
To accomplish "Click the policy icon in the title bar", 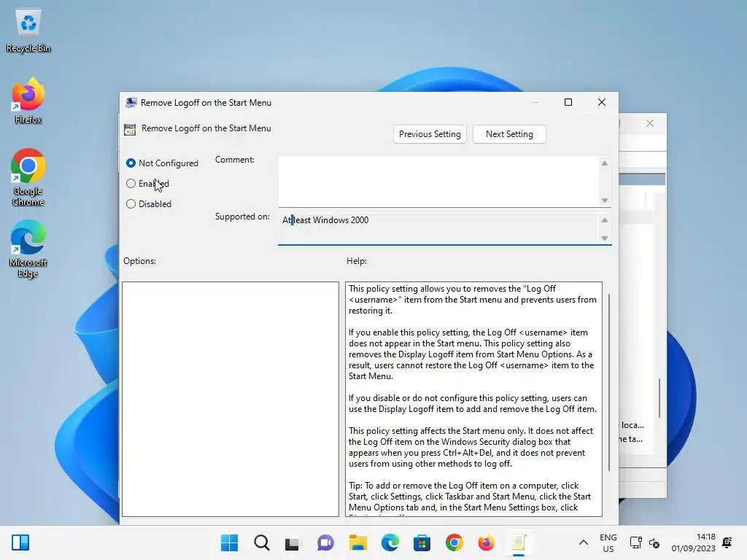I will (131, 102).
